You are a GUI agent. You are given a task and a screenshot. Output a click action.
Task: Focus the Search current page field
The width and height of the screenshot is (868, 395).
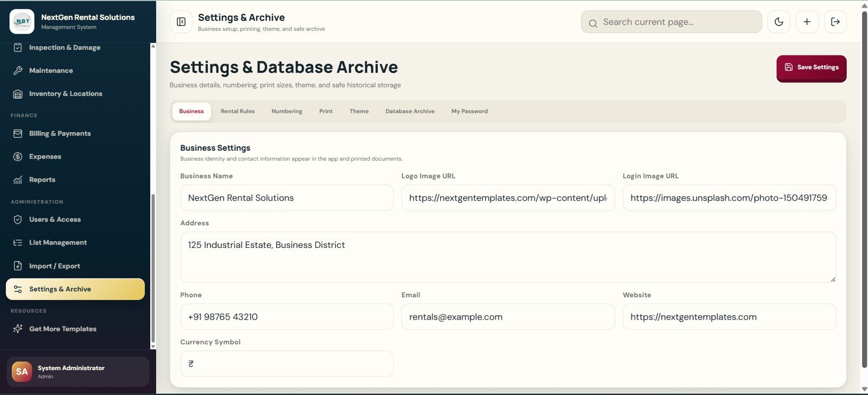(672, 22)
